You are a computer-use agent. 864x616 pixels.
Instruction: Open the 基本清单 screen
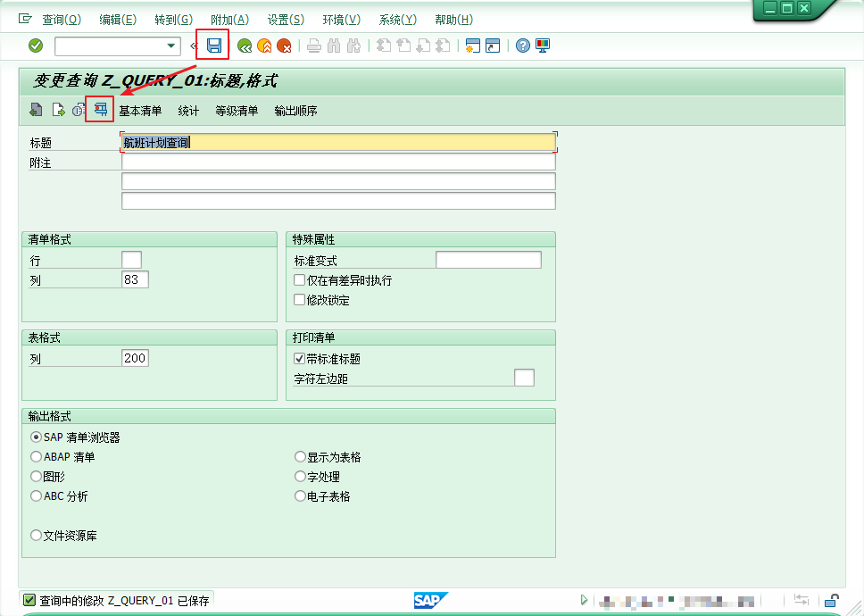pos(140,111)
